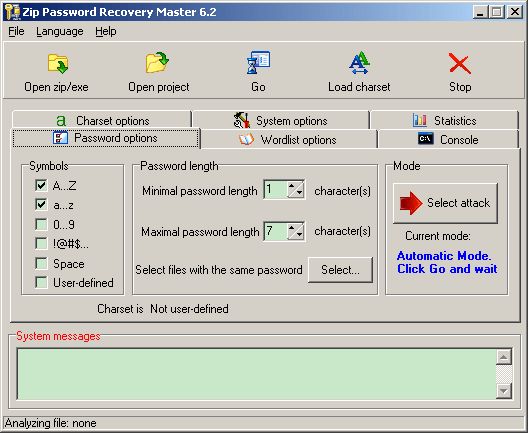Enable the Space symbol checkbox
Screen dimensions: 528x433
(41, 263)
